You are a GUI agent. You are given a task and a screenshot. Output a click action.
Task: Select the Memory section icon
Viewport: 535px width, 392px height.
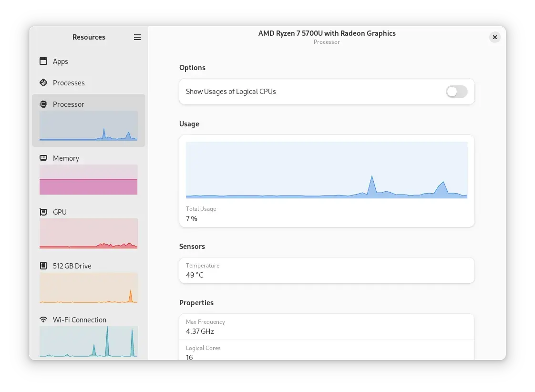pyautogui.click(x=43, y=158)
